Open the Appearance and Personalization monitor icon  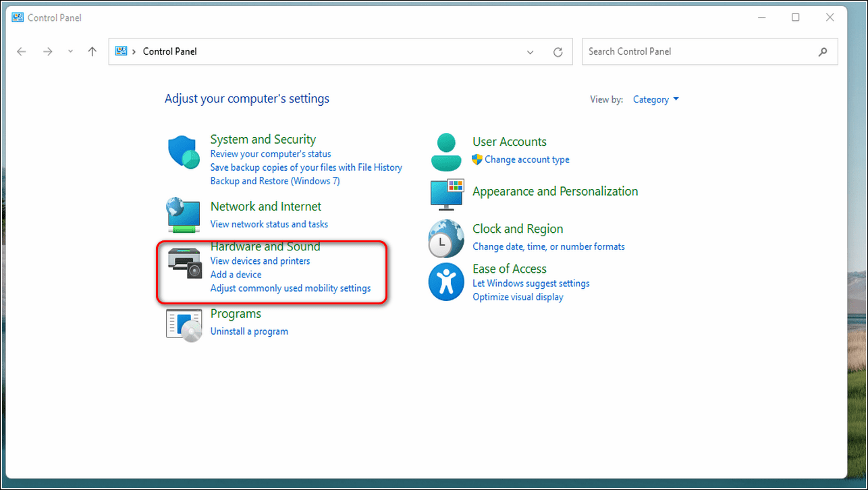(x=447, y=194)
